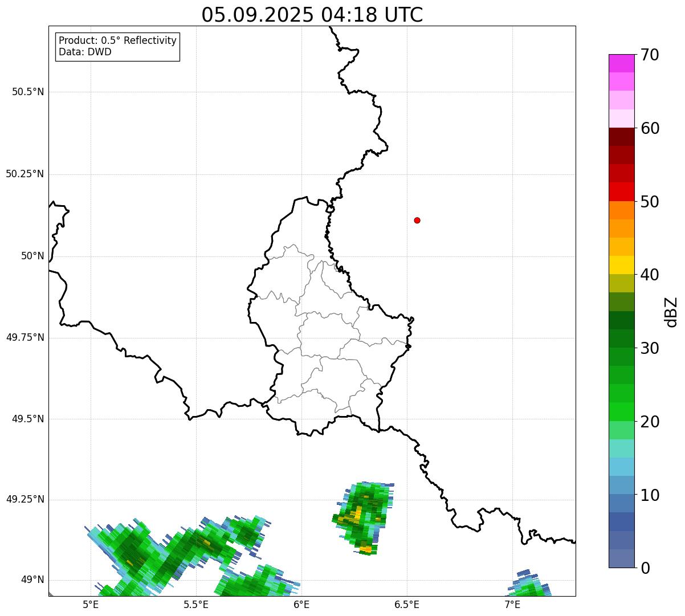Click the 49°N latitude label
This screenshot has height=616, width=685.
(32, 580)
